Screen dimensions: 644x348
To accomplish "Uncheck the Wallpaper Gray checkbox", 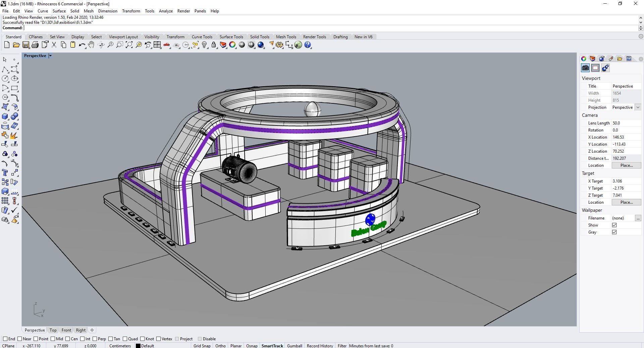I will tap(614, 232).
